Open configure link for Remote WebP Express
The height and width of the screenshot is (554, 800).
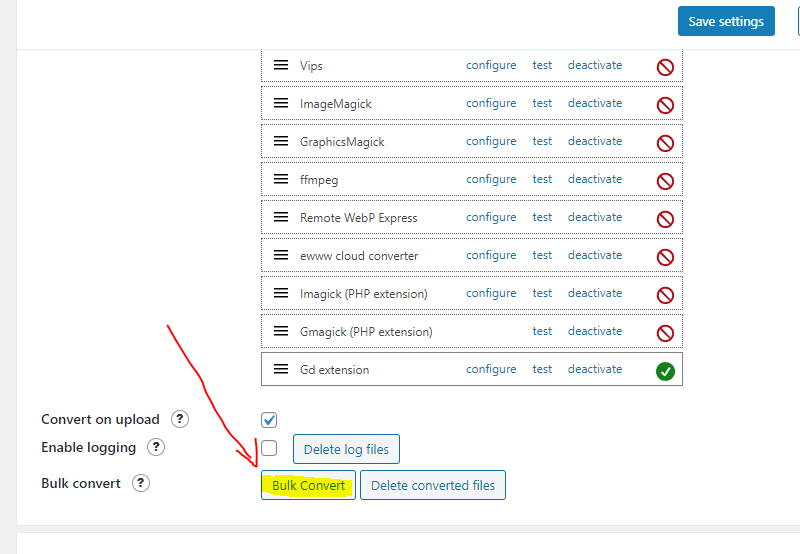coord(491,217)
